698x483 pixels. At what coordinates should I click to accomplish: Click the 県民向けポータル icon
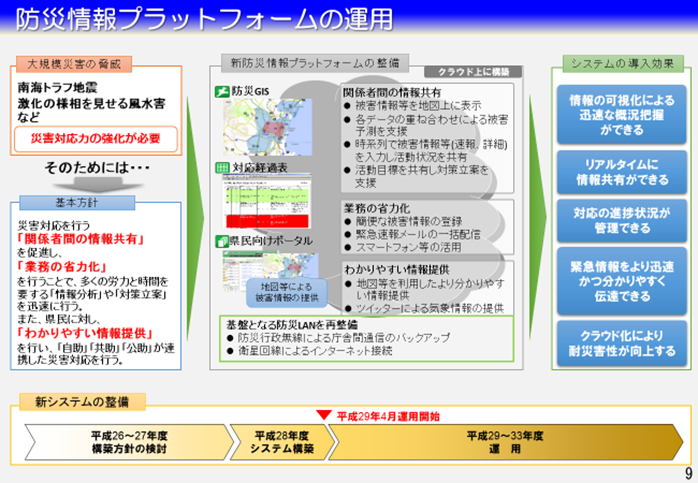point(223,241)
